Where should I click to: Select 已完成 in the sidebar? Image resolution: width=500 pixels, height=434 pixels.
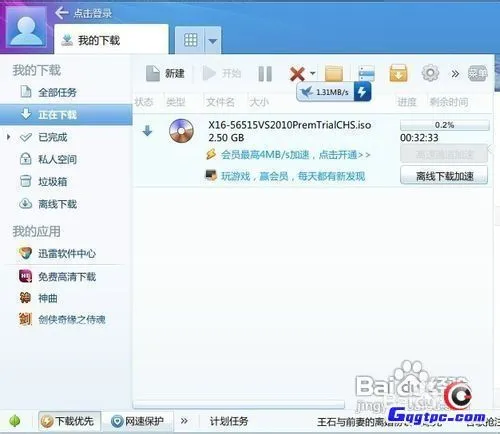coord(53,137)
